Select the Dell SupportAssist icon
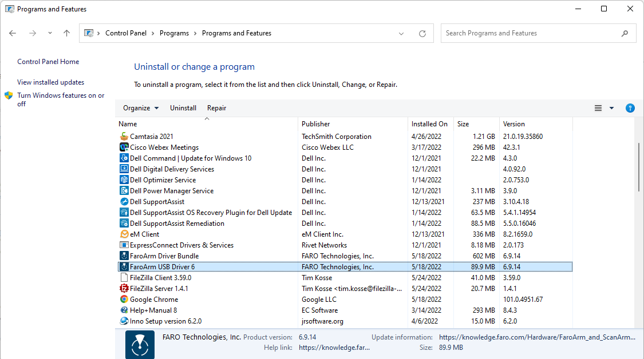The image size is (644, 359). tap(124, 202)
